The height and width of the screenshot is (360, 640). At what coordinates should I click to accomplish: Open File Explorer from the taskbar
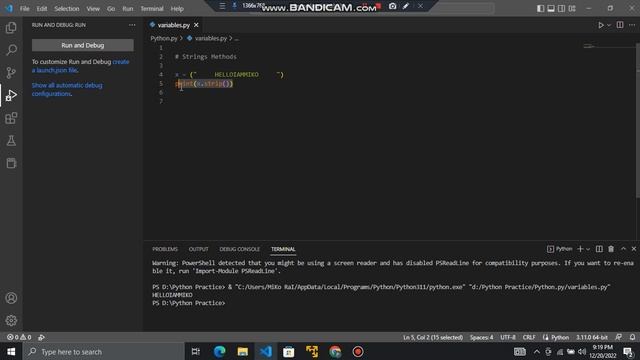point(242,351)
